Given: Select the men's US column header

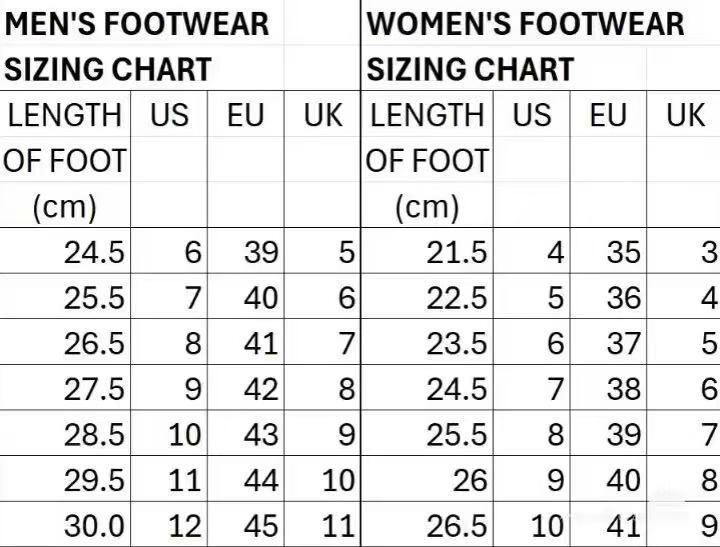Looking at the screenshot, I should pos(168,116).
